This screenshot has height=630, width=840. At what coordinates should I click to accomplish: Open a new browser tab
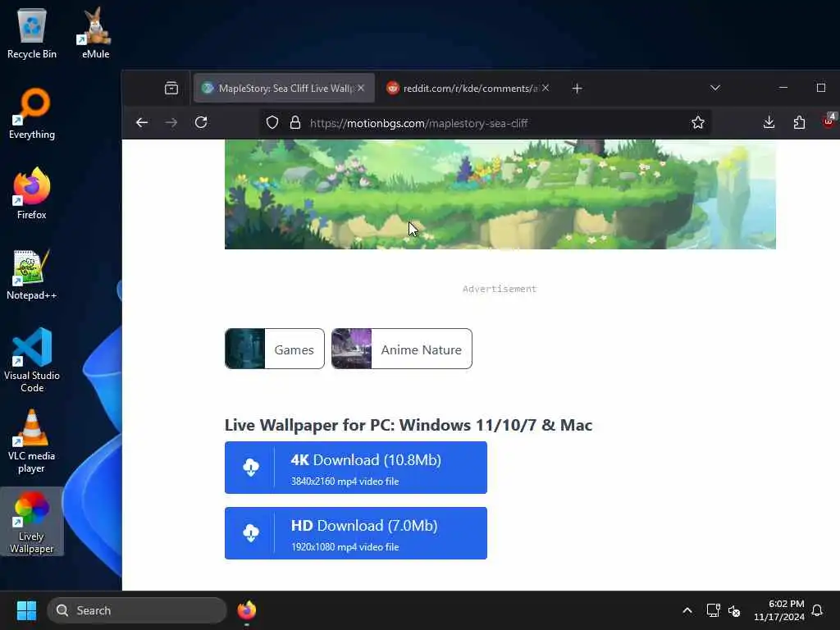point(577,88)
